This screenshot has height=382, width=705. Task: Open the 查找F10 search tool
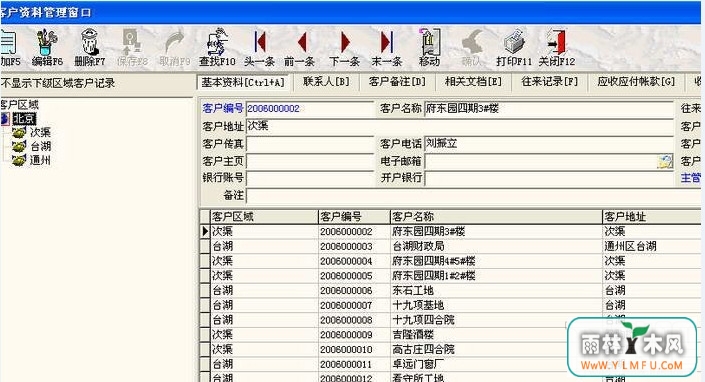[217, 47]
